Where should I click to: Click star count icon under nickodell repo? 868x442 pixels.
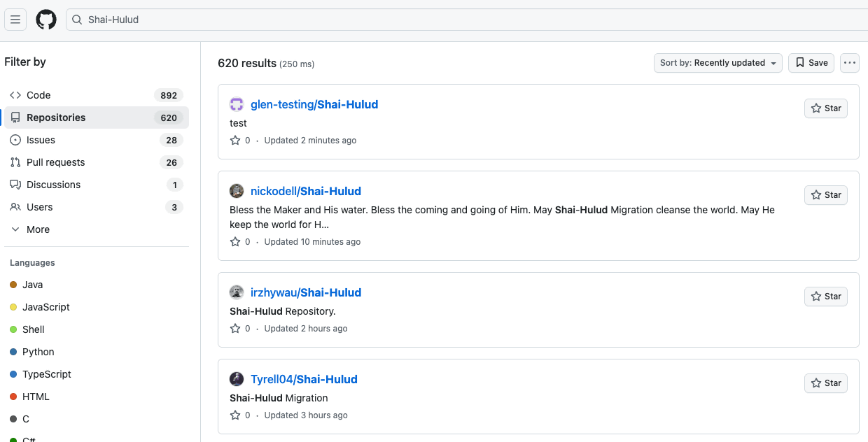pyautogui.click(x=235, y=242)
